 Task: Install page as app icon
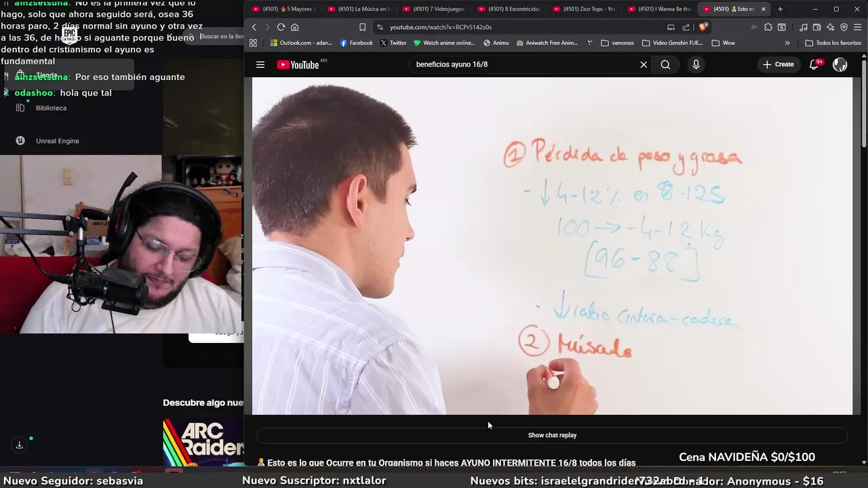click(x=671, y=27)
